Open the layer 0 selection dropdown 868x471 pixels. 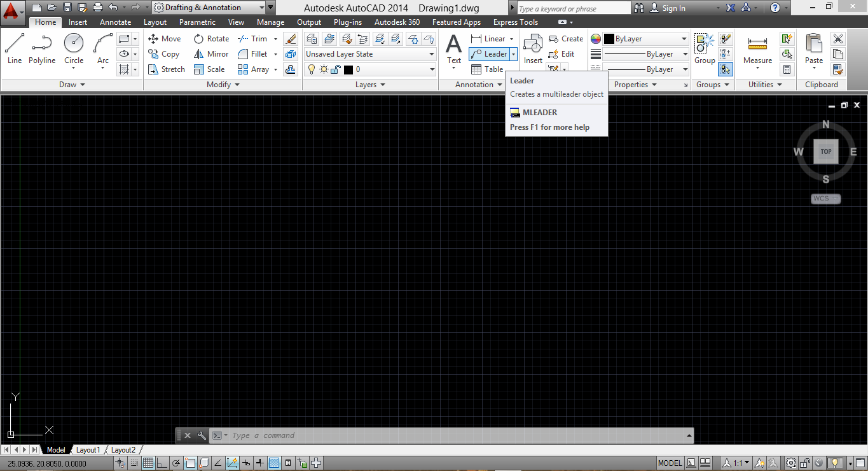(431, 69)
